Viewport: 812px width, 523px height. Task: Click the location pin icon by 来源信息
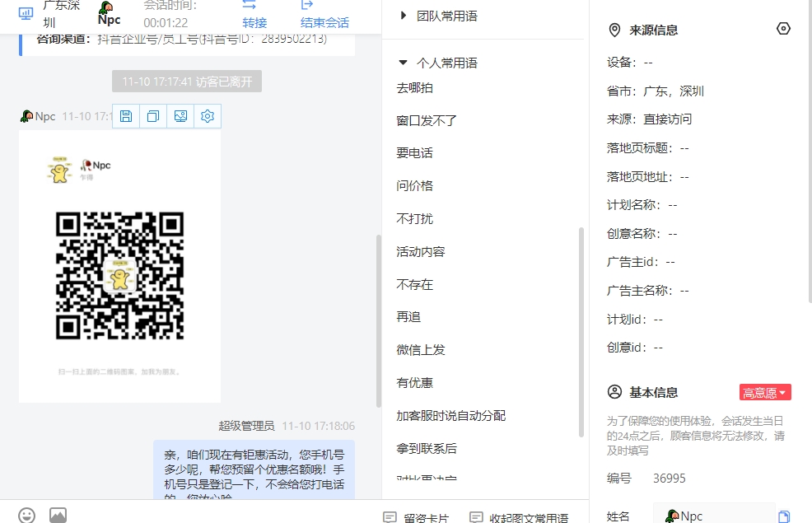click(x=614, y=30)
